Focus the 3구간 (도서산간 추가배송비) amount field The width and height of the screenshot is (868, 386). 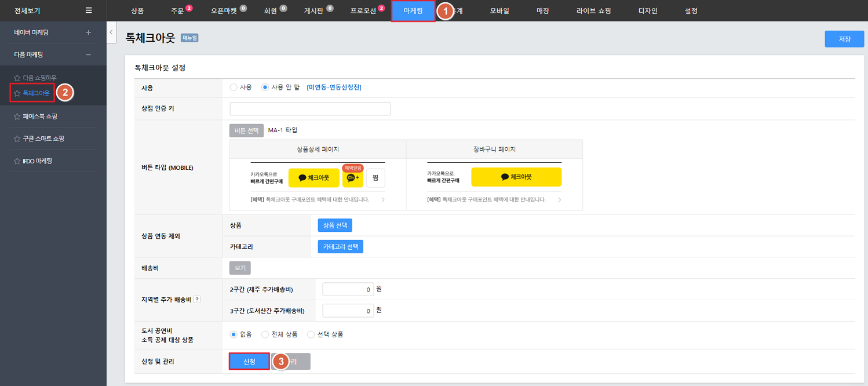[348, 311]
